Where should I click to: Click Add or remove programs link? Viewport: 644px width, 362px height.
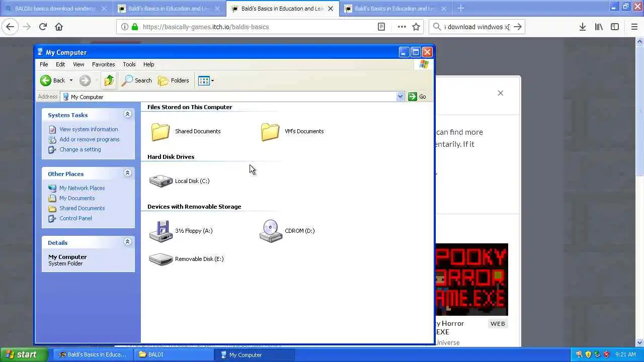[89, 139]
